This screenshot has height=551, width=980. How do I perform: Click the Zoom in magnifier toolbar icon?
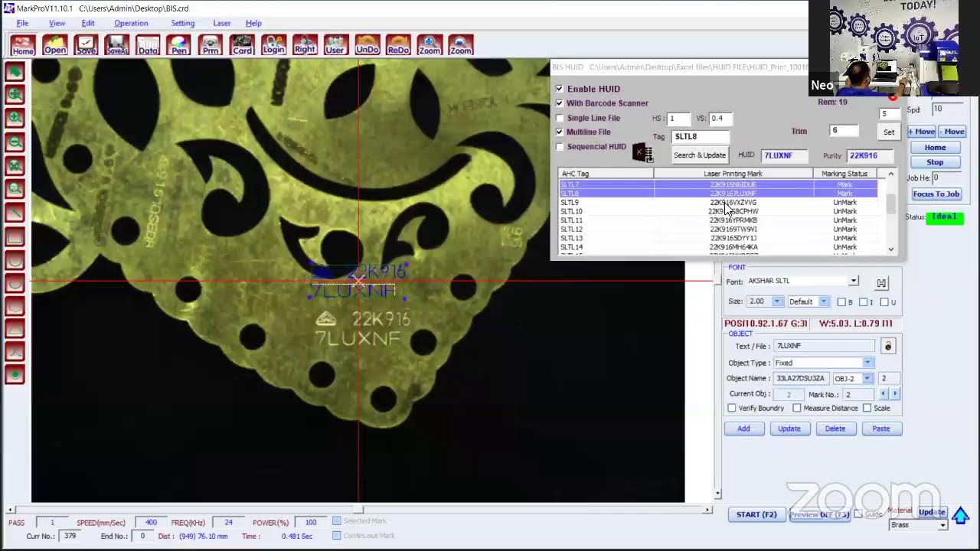430,45
